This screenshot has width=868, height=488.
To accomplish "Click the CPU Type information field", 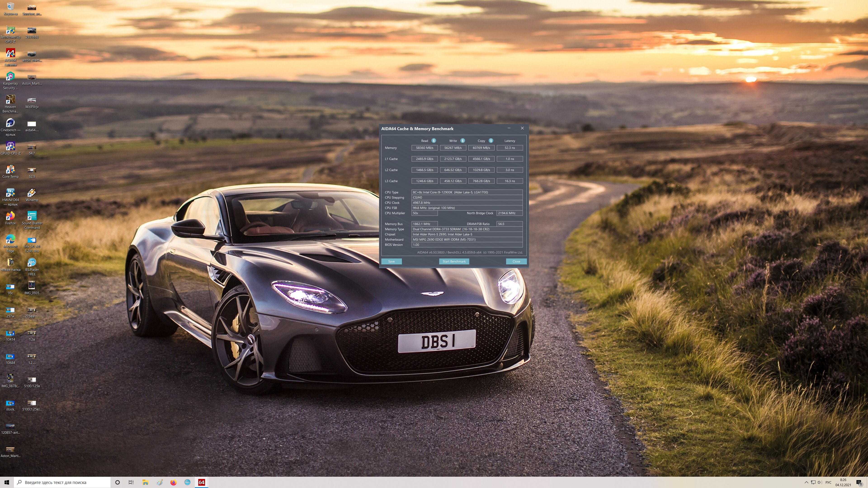I will 467,192.
